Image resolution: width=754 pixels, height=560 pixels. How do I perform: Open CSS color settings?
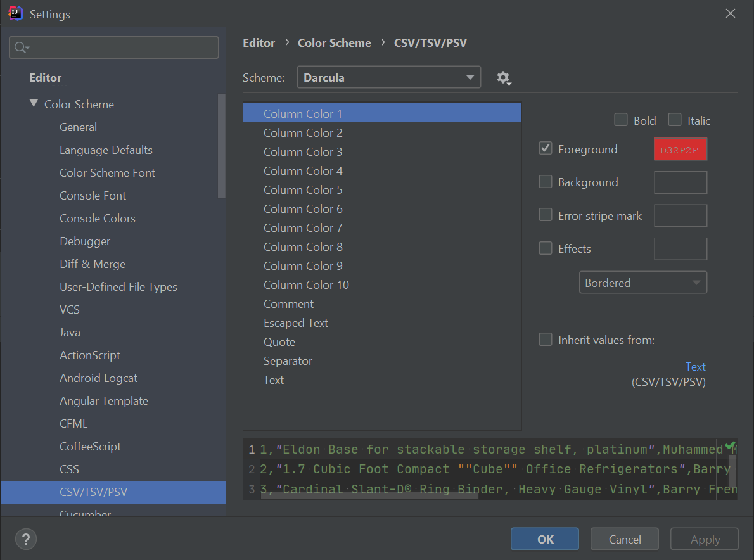tap(69, 469)
